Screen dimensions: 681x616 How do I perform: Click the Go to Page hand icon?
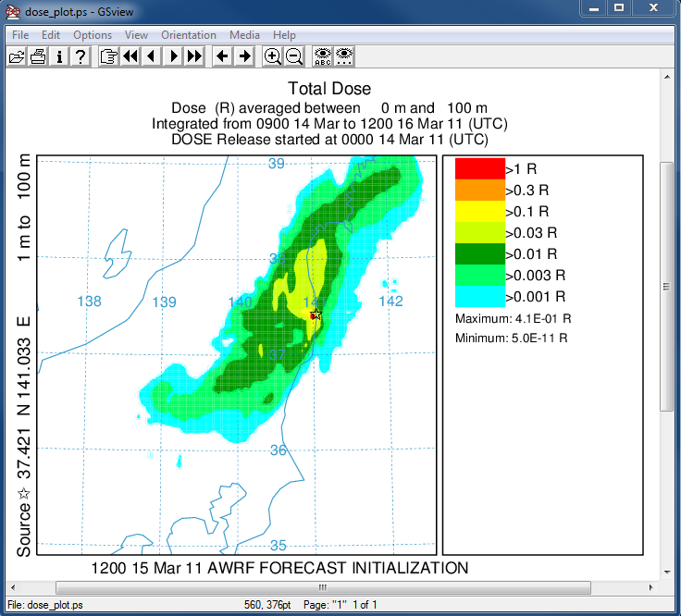click(108, 56)
